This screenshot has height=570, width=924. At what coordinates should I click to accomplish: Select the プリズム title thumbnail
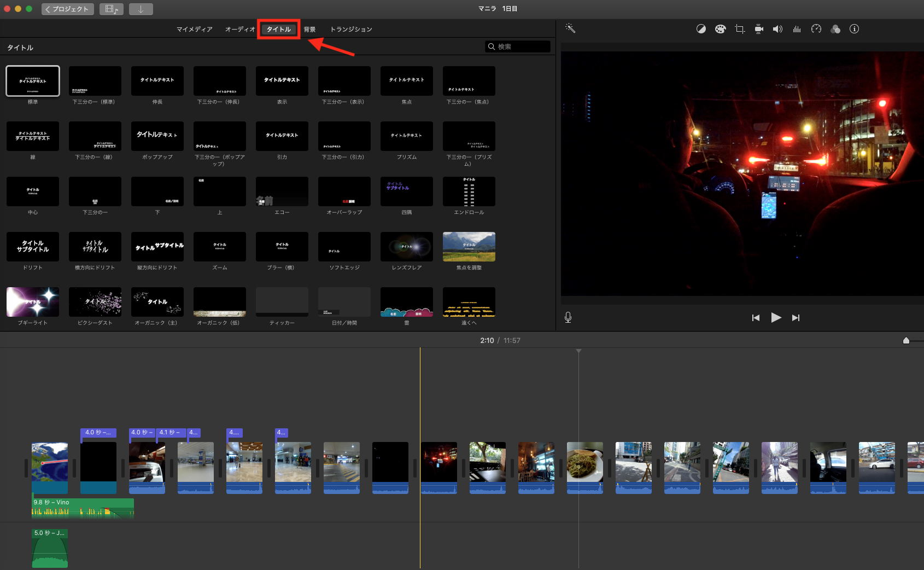tap(407, 136)
